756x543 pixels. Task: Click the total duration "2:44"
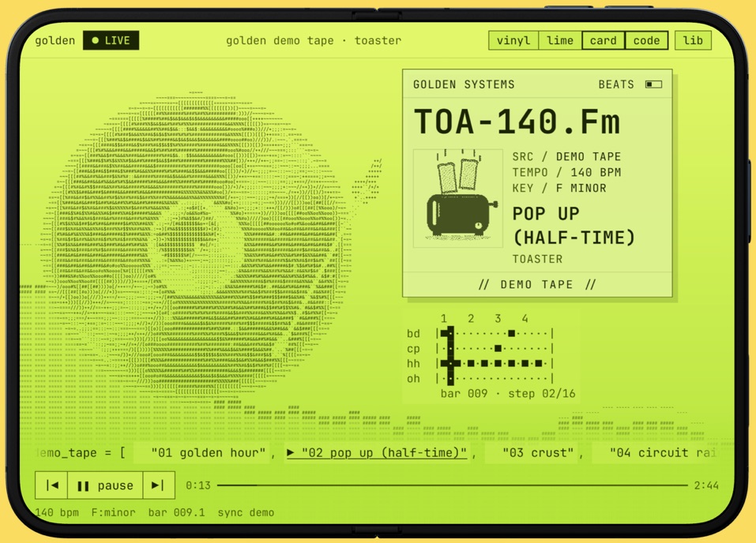point(706,485)
